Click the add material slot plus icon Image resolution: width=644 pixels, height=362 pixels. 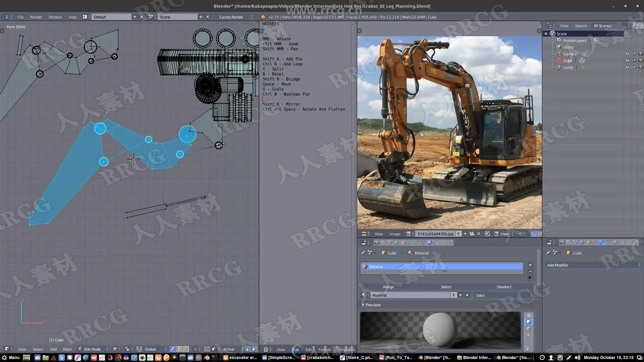tap(530, 265)
